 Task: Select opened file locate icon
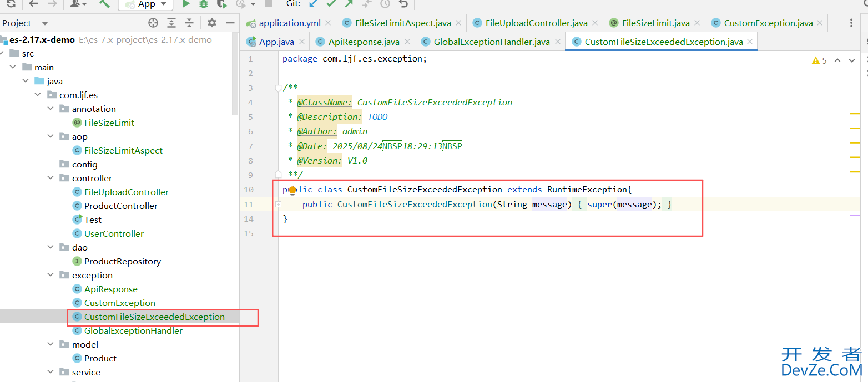tap(154, 23)
